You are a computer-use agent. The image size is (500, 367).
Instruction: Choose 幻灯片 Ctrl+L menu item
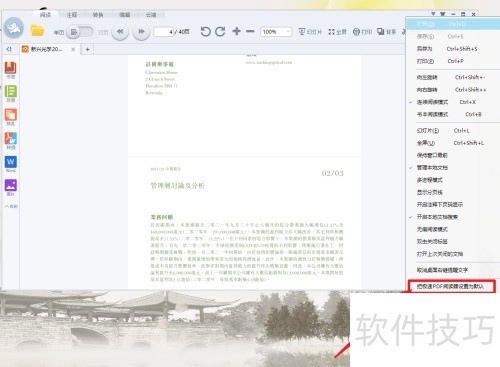[453, 131]
